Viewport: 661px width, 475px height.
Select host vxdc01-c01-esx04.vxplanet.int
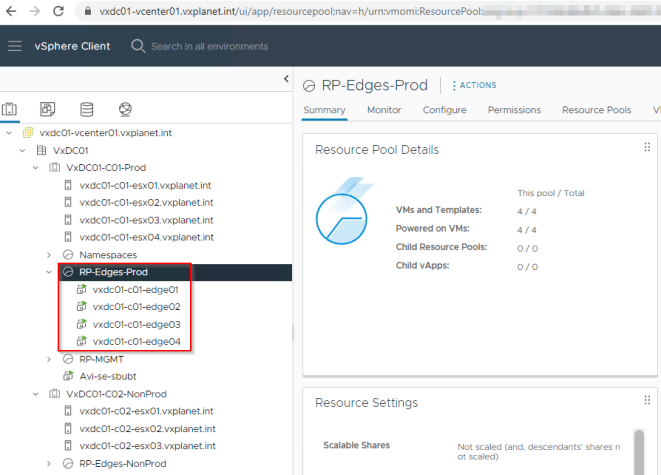[146, 237]
